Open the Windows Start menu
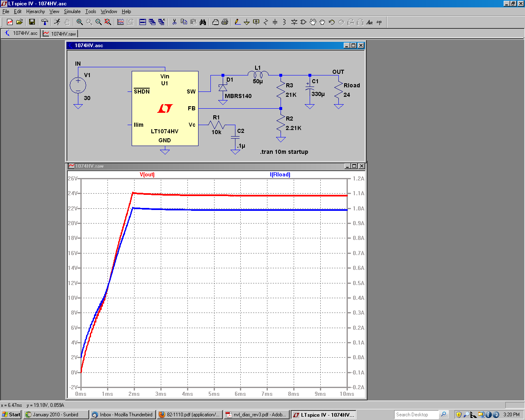 click(x=11, y=415)
